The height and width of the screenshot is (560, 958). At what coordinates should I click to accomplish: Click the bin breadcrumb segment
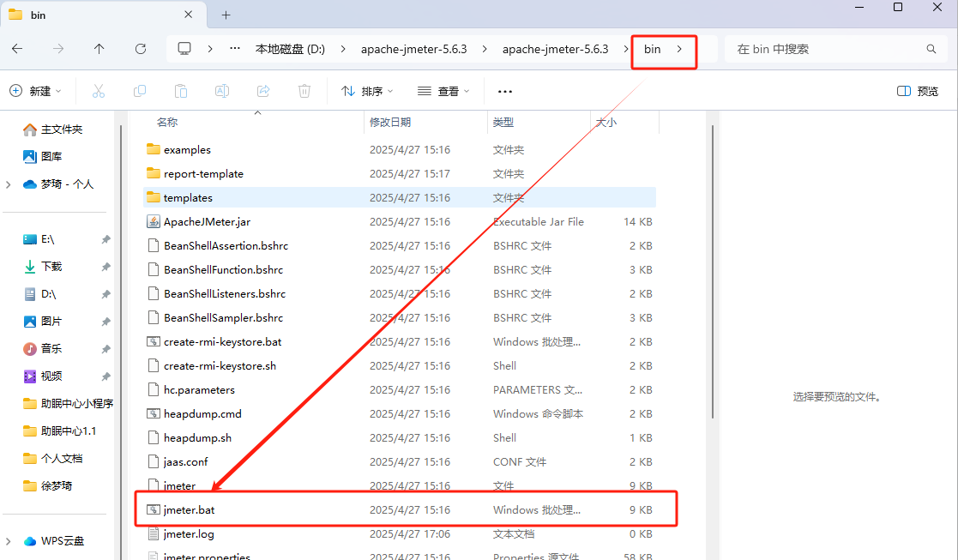coord(652,49)
